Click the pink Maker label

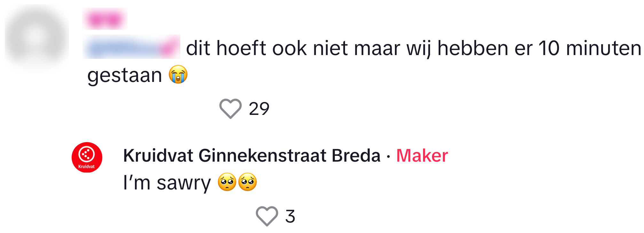(x=422, y=156)
